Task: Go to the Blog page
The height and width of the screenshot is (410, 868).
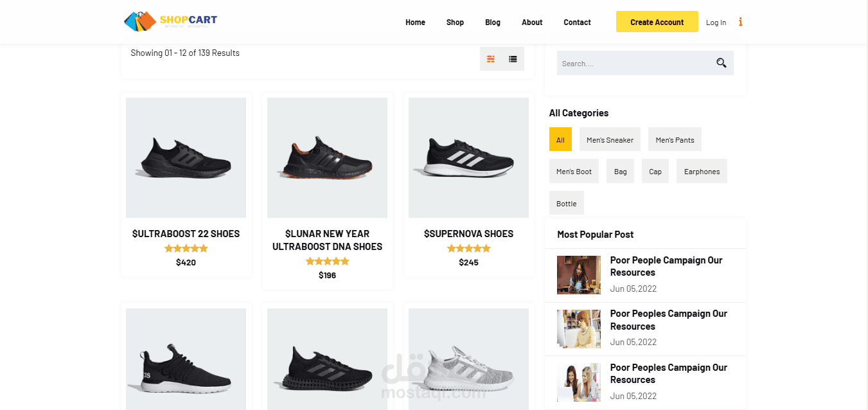Action: click(x=493, y=22)
